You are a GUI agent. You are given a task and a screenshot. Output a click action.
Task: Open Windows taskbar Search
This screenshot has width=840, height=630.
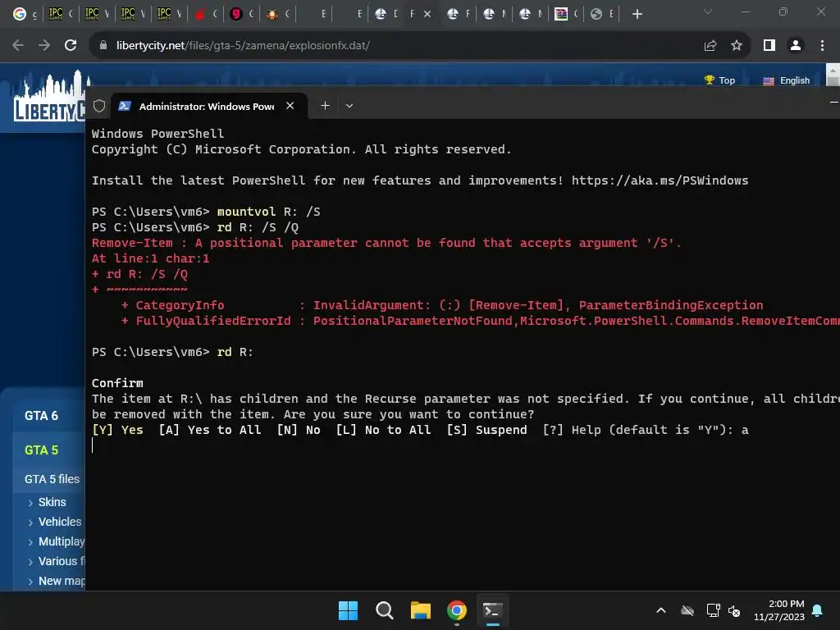(384, 610)
